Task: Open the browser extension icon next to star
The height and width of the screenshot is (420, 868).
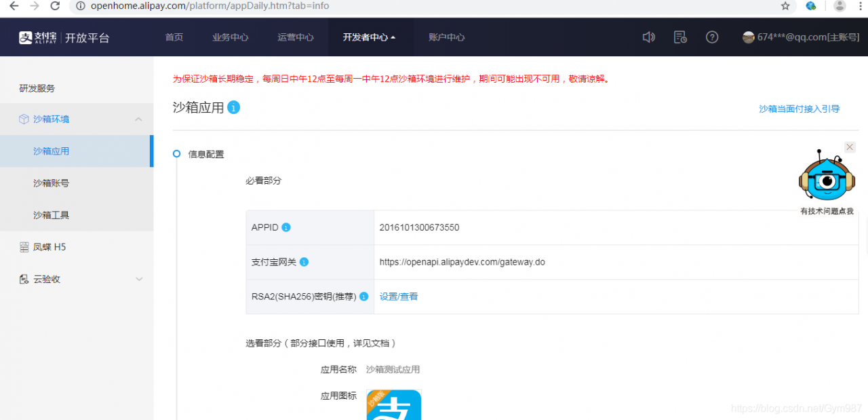Action: [x=811, y=6]
